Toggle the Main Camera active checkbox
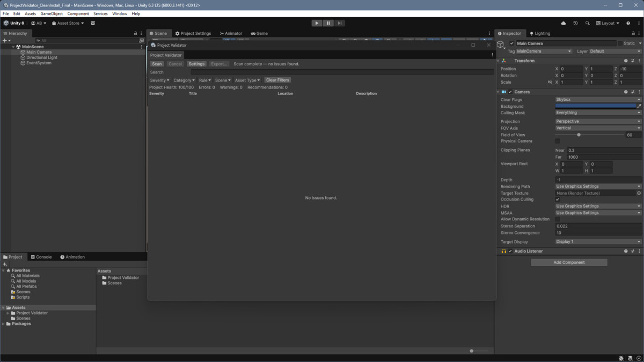The height and width of the screenshot is (362, 644). (x=512, y=43)
